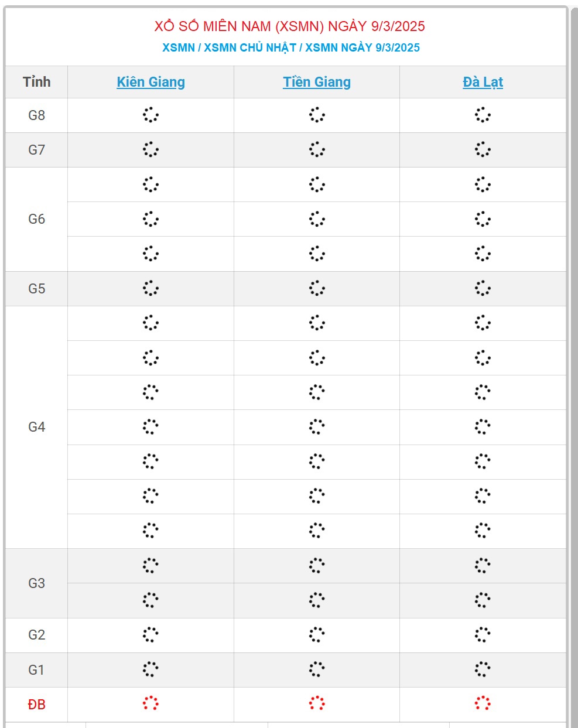Click the G4 row label
Image resolution: width=578 pixels, height=728 pixels.
coord(36,427)
